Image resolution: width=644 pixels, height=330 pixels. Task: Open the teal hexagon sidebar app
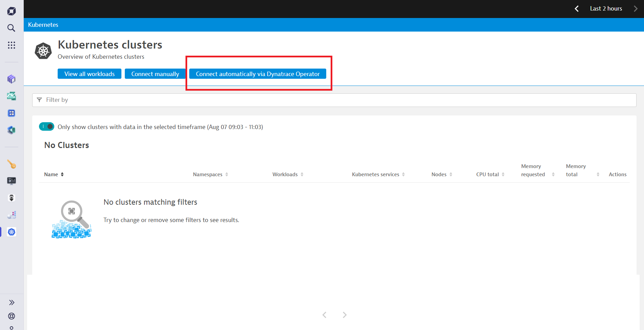pyautogui.click(x=12, y=130)
